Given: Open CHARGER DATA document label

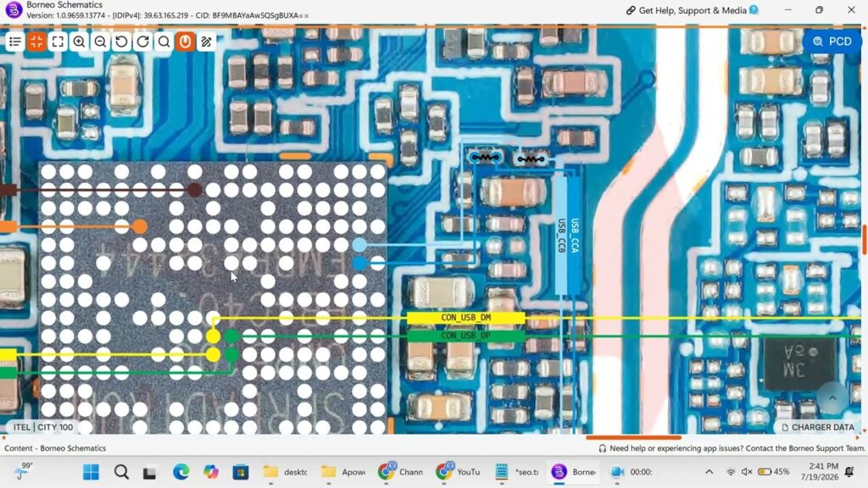Looking at the screenshot, I should (818, 427).
